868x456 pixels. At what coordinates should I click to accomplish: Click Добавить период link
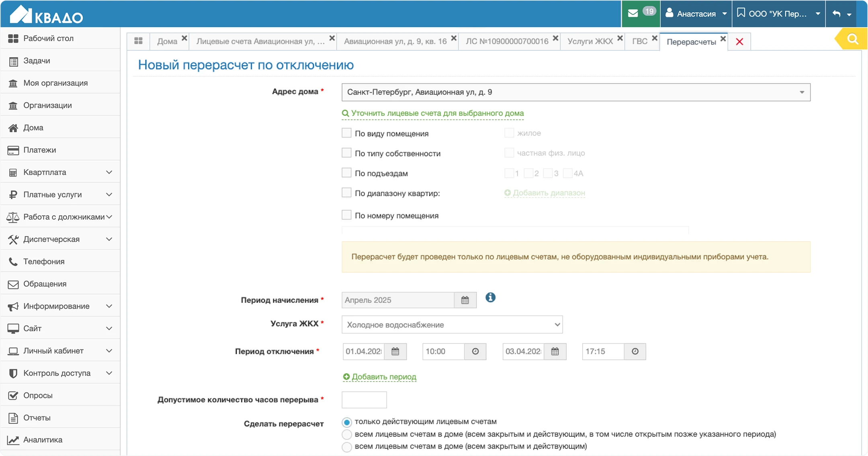tap(383, 377)
